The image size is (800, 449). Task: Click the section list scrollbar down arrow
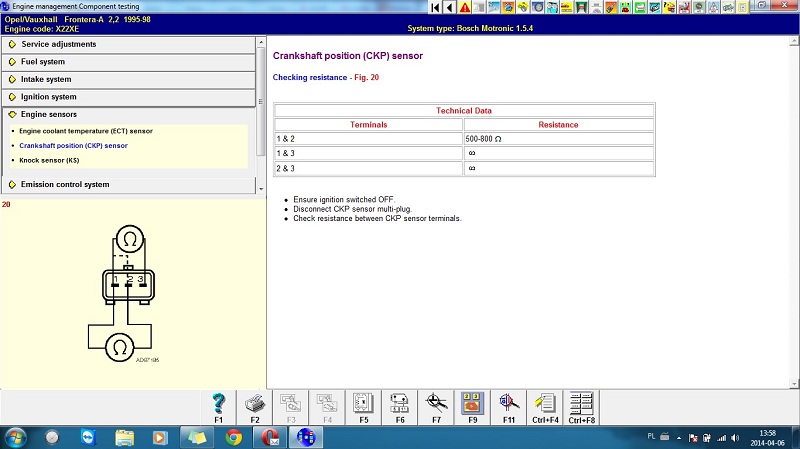tap(262, 187)
